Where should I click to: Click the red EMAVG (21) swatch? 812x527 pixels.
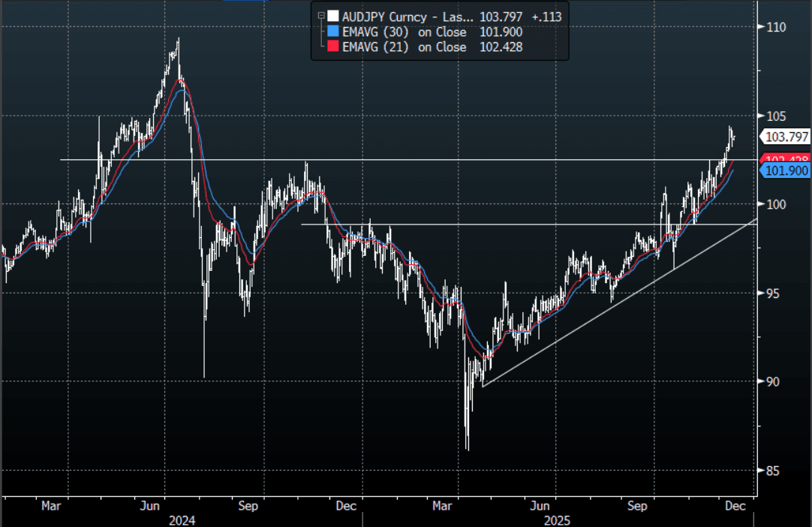point(332,47)
